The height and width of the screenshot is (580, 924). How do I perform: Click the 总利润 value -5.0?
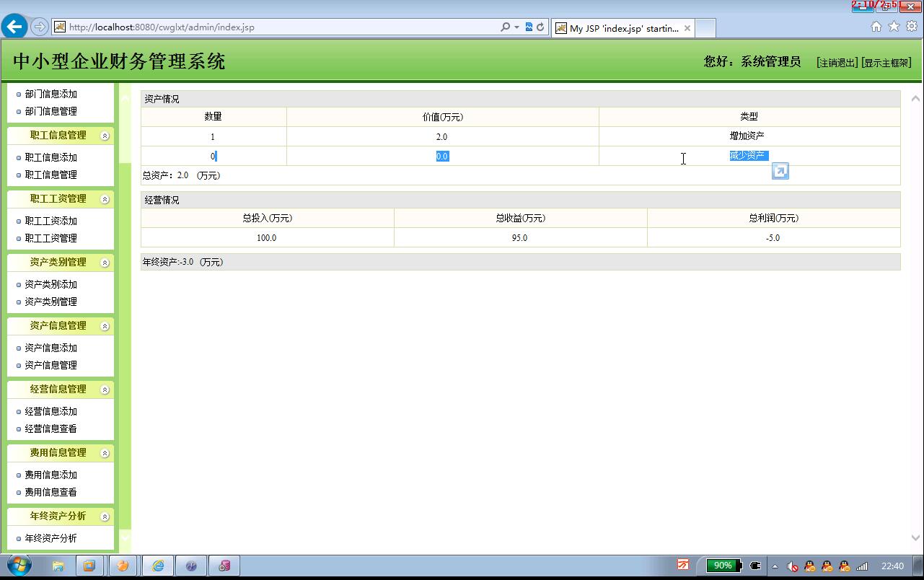(773, 237)
